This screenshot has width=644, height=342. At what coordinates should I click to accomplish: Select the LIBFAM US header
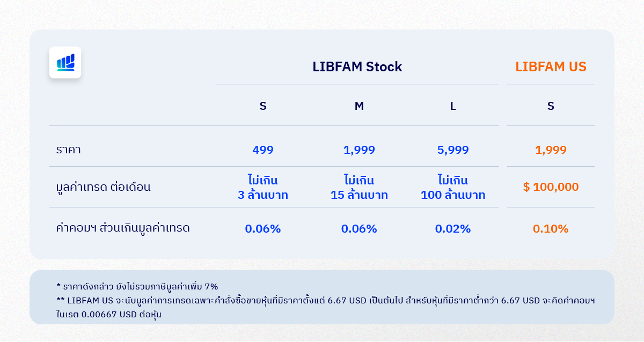click(551, 67)
